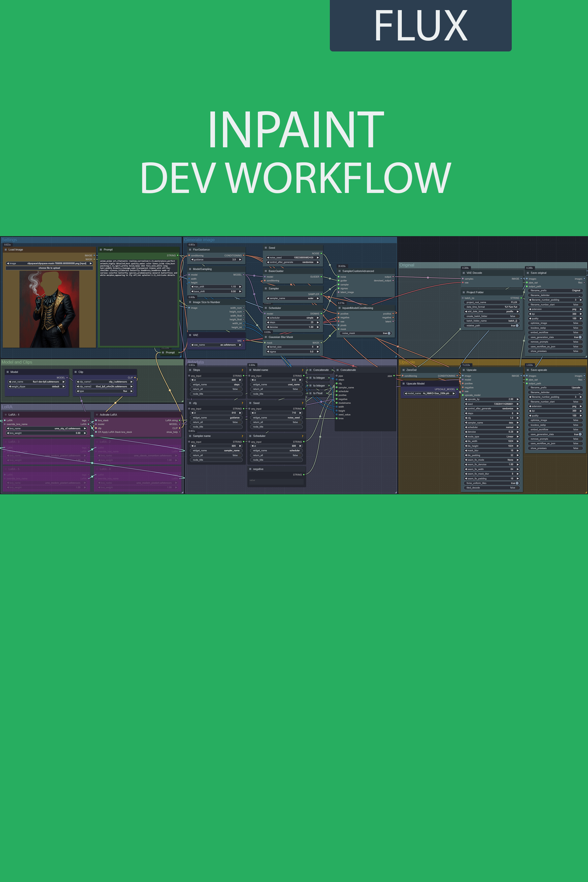Click the help icon on cfg node
588x882 pixels.
(x=242, y=403)
